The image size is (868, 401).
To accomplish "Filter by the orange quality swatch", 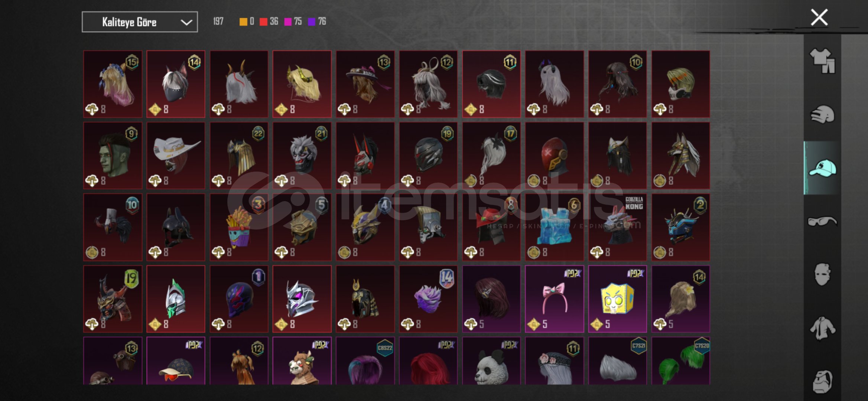I will pos(243,22).
